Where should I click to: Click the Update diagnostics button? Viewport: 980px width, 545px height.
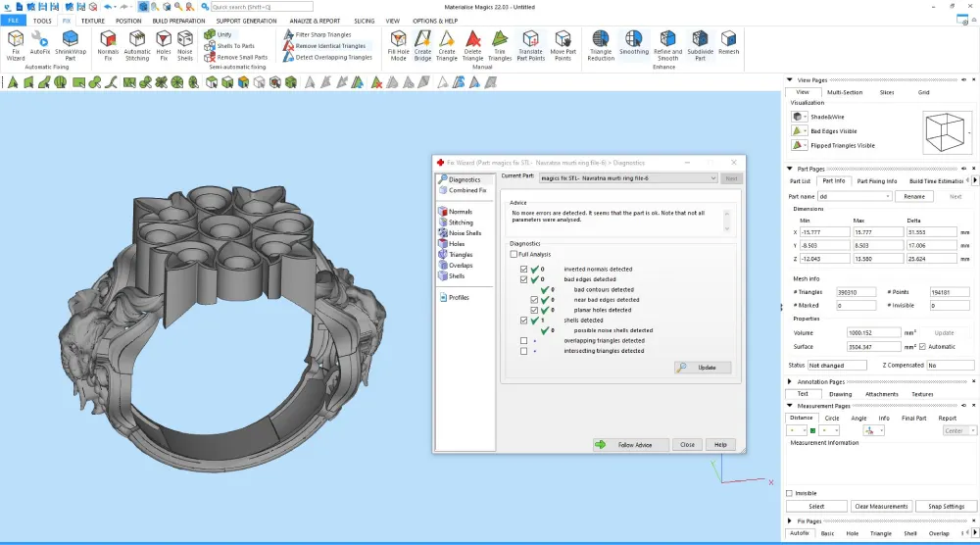(x=703, y=368)
